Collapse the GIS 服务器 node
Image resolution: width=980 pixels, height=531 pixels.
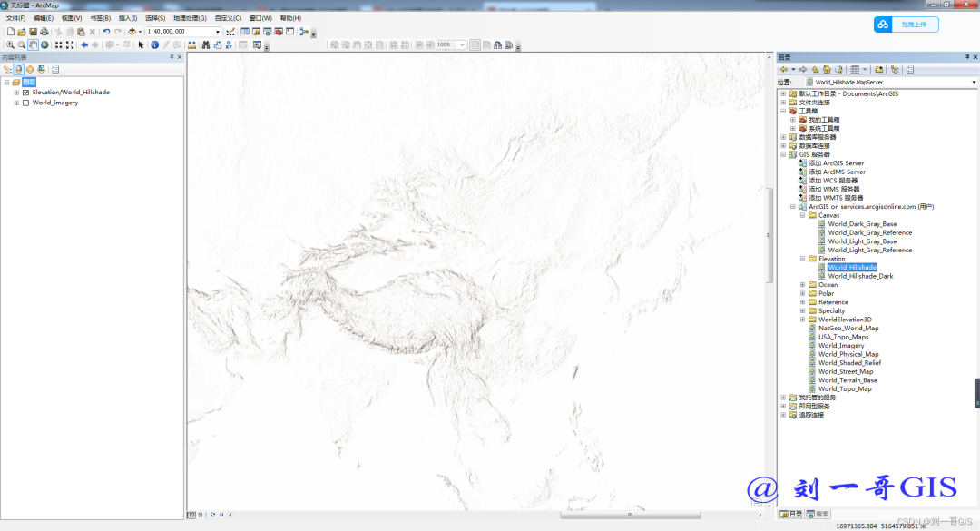783,154
